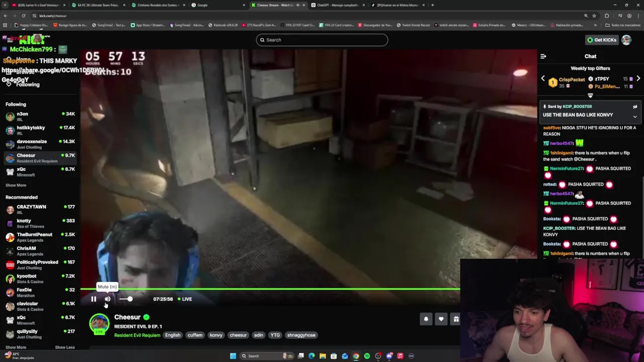
Task: Open hstikkytokky channel in sidebar
Action: coord(40,130)
